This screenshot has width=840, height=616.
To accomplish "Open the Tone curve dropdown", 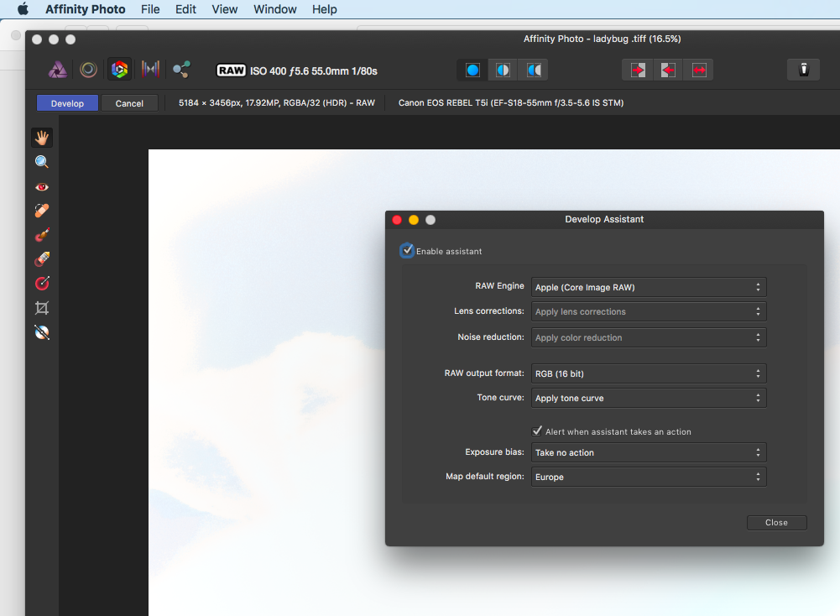I will pos(649,398).
